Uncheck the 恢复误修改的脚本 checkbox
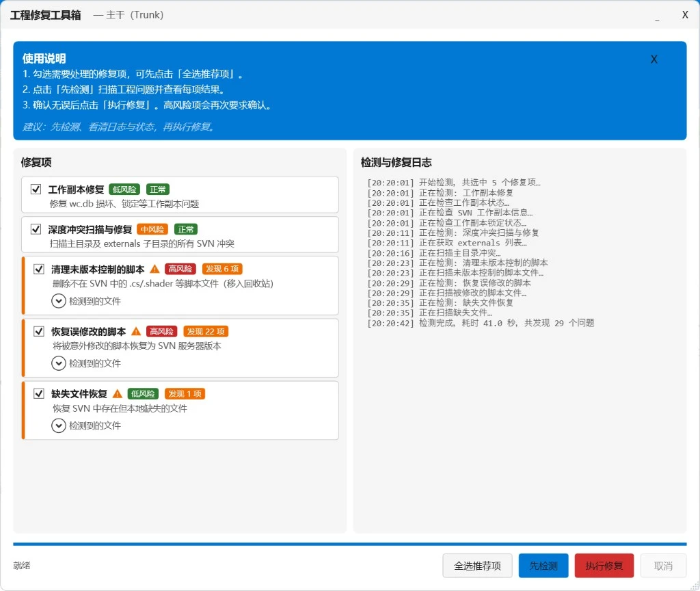 point(39,331)
